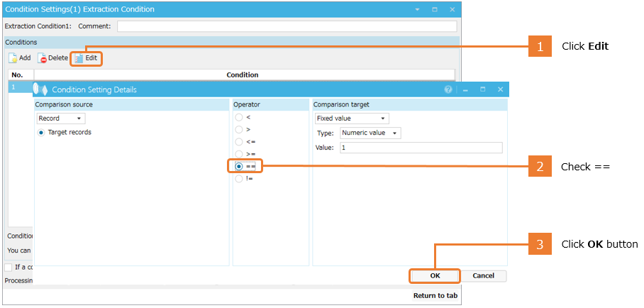Open the Numeric value Type dropdown
Screen dimensions: 644x308
pyautogui.click(x=370, y=133)
